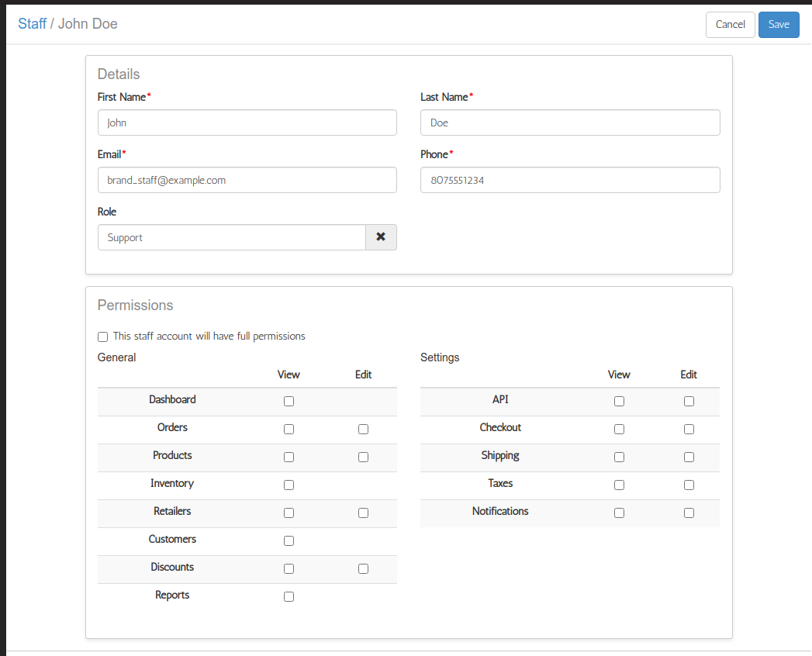
Task: Click the Save button
Action: (x=779, y=25)
